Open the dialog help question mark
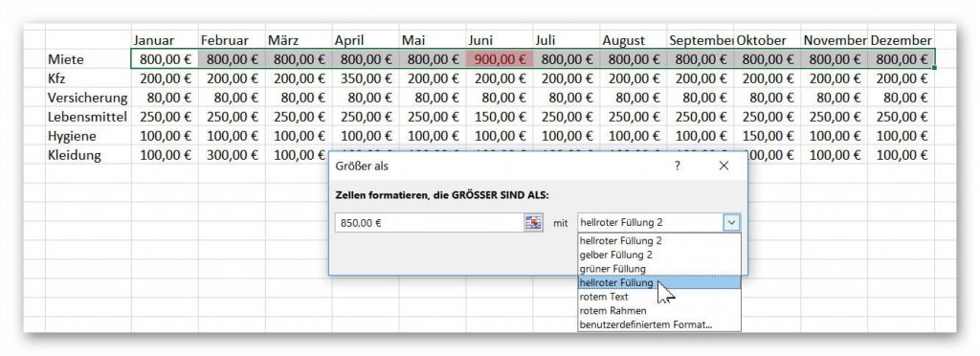 [x=678, y=167]
